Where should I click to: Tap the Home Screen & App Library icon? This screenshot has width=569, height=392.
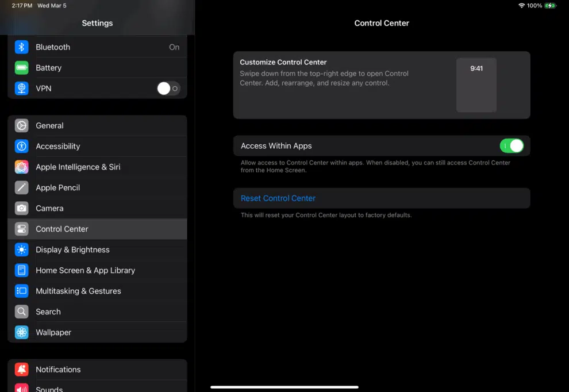click(21, 270)
